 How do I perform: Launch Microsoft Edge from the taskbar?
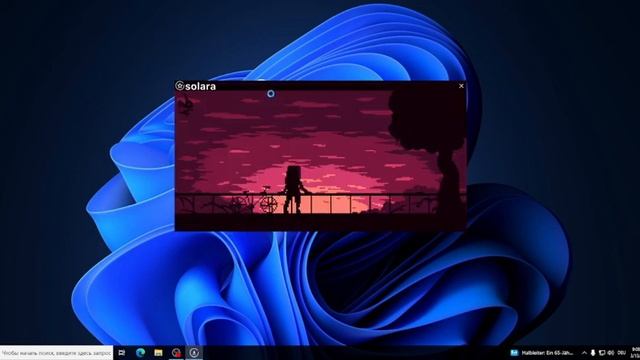tap(140, 353)
